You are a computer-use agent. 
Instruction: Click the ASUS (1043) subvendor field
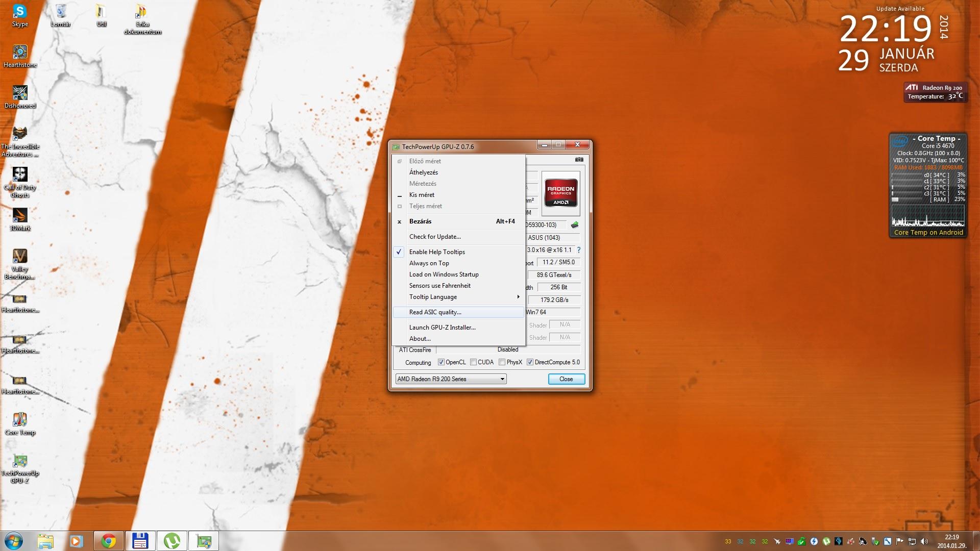point(553,238)
